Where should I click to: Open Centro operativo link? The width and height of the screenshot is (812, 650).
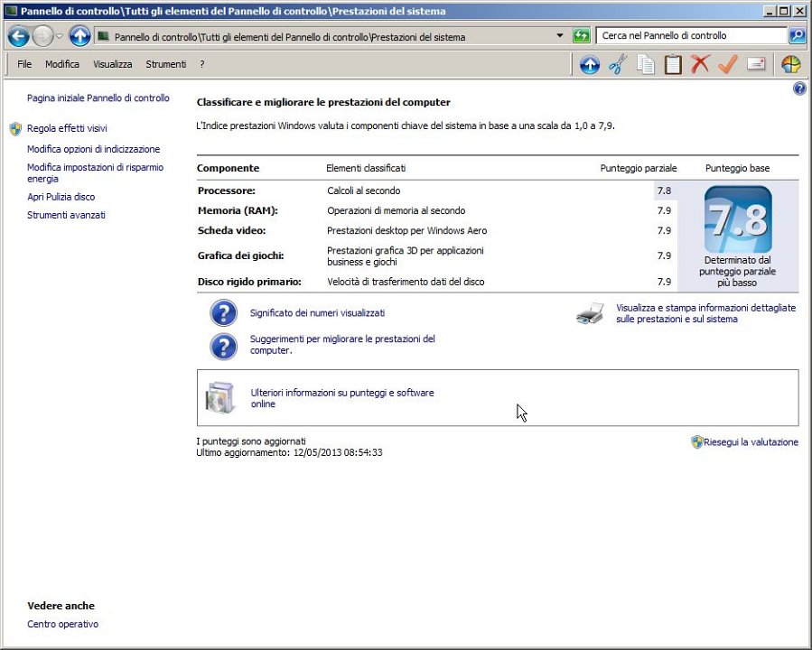62,624
